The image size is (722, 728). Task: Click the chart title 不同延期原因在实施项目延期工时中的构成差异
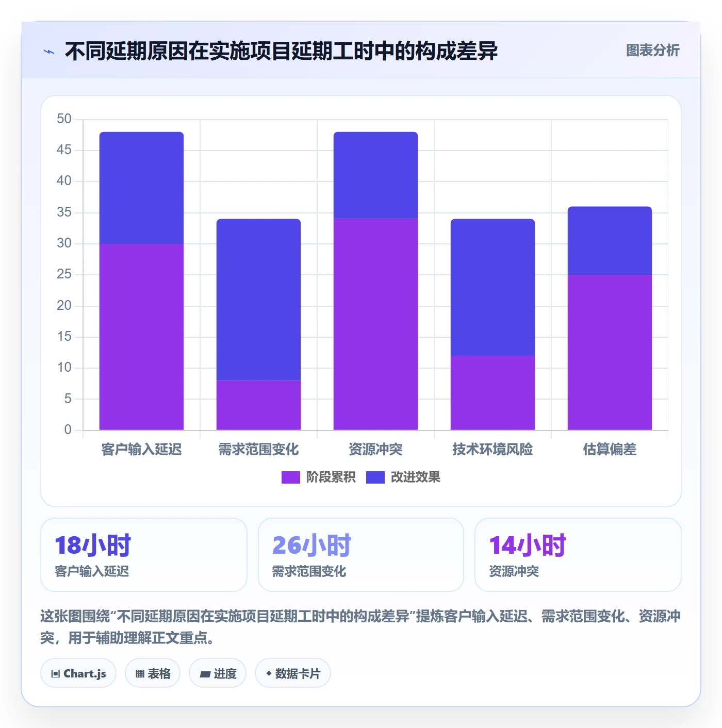pos(281,51)
